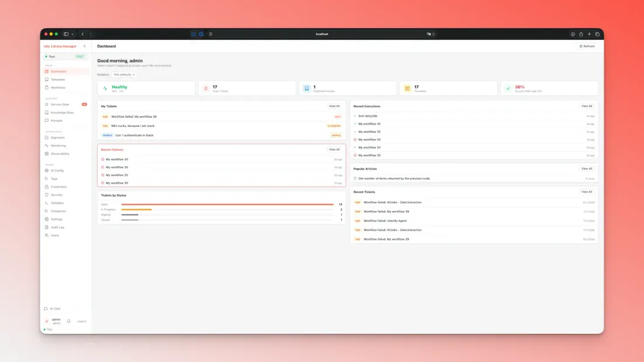Click the 'in progress' status badge
644x362 pixels.
tap(334, 126)
